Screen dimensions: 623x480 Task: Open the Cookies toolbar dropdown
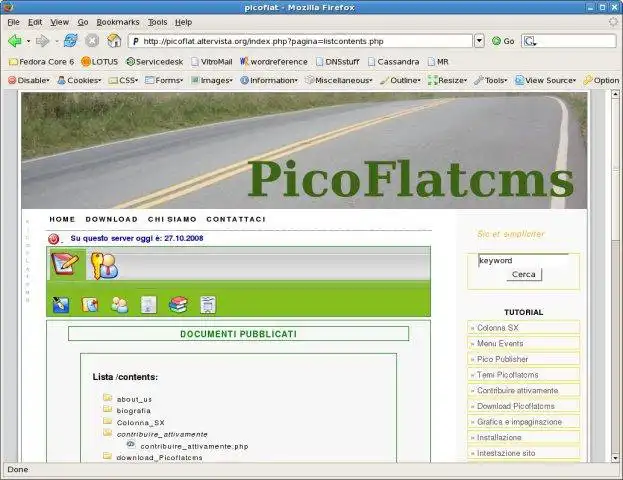tap(79, 81)
